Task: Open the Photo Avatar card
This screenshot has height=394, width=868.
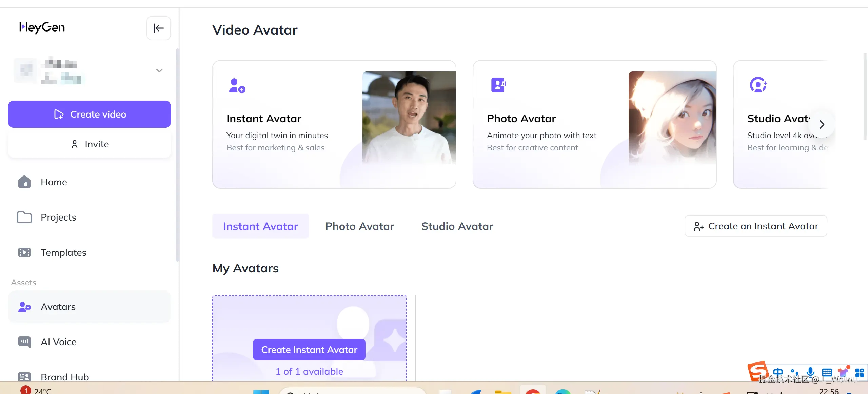Action: 594,124
